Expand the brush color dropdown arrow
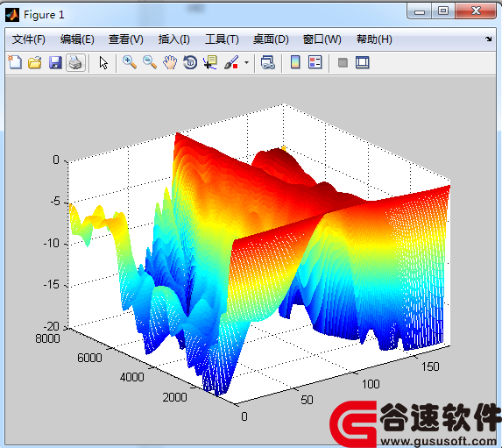This screenshot has height=448, width=502. (x=246, y=62)
